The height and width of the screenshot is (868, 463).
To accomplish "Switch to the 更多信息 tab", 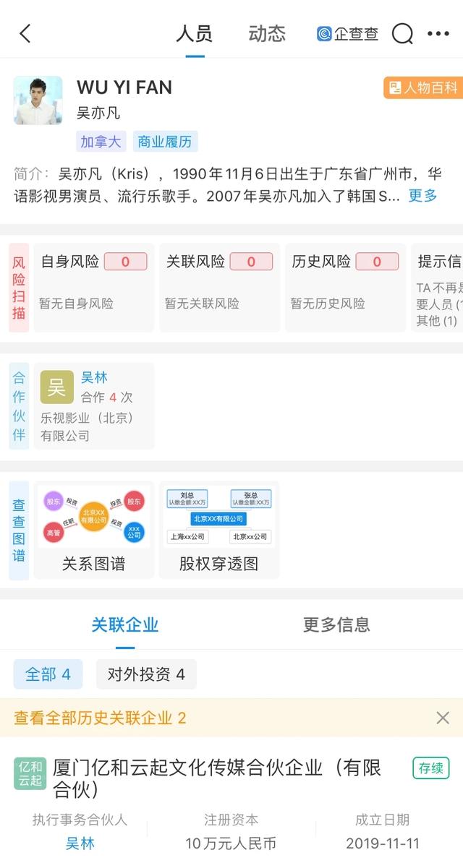I will [x=336, y=624].
